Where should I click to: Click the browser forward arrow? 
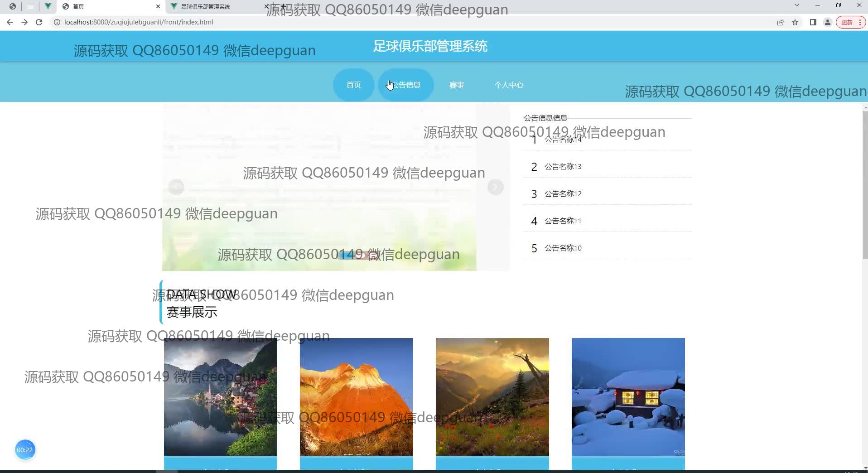pyautogui.click(x=24, y=22)
